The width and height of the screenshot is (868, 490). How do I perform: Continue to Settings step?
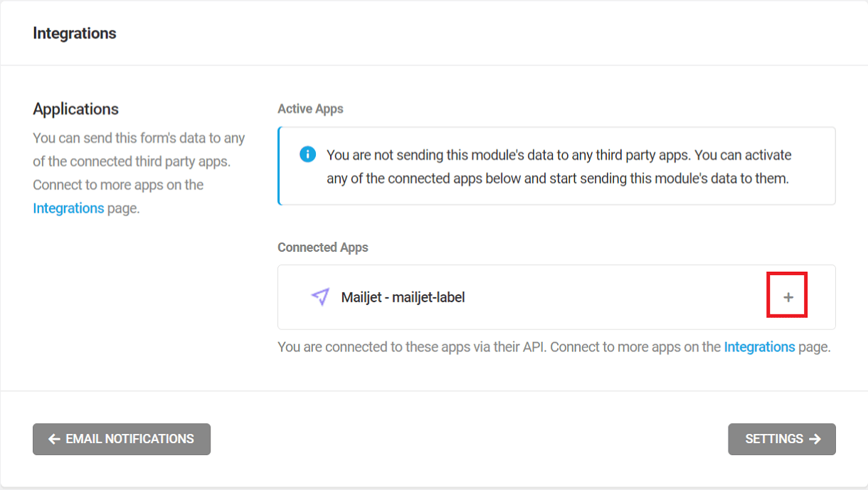(x=782, y=439)
